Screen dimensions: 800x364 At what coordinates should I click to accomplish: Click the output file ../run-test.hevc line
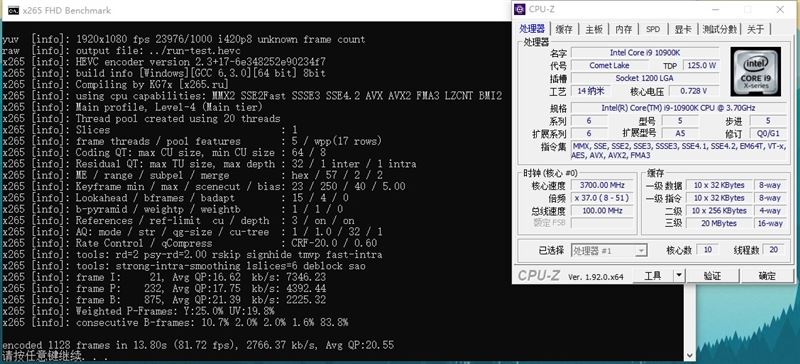[121, 51]
